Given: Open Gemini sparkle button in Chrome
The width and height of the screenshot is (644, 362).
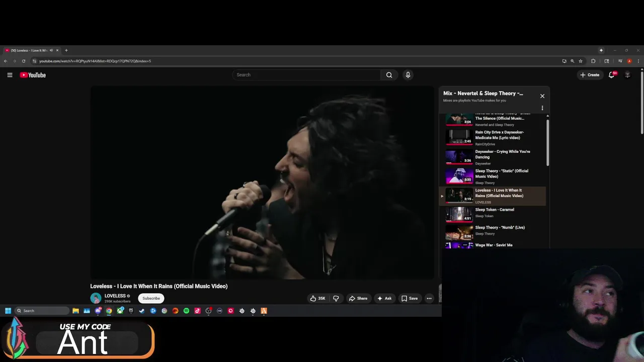Looking at the screenshot, I should (601, 50).
